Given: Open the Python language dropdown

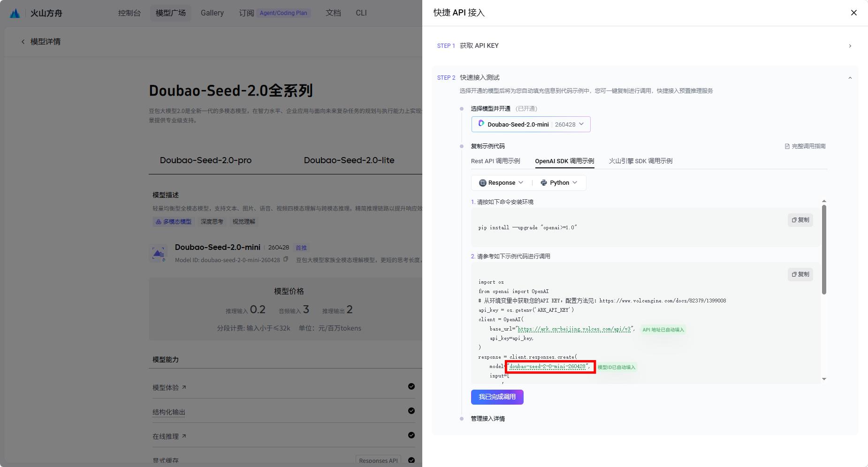Looking at the screenshot, I should coord(559,183).
